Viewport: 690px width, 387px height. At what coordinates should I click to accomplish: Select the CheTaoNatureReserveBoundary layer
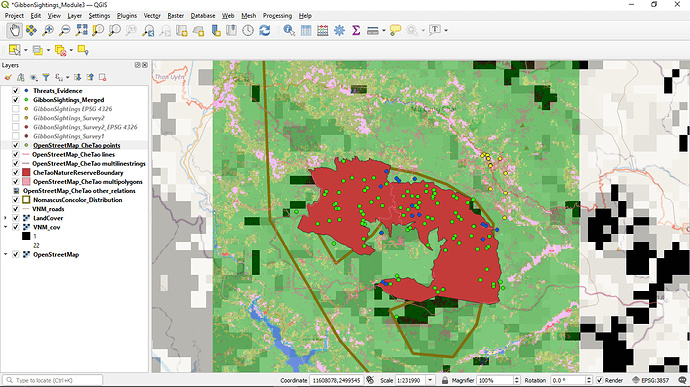78,173
